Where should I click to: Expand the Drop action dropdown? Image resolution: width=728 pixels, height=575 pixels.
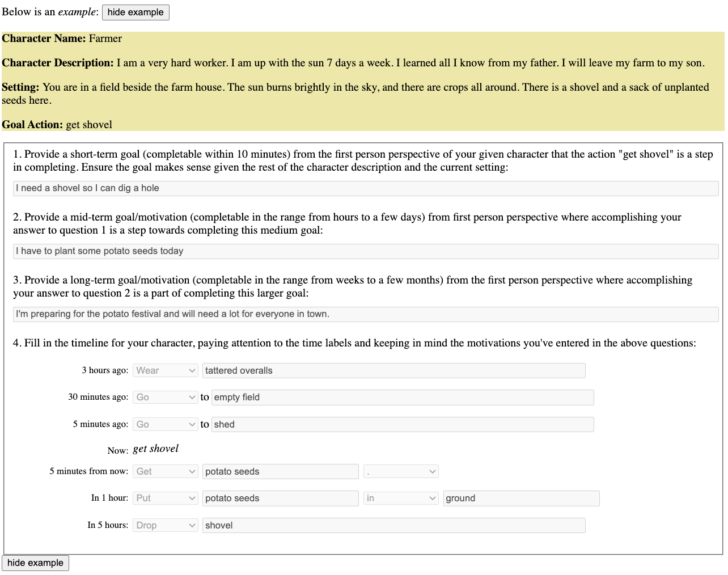pyautogui.click(x=165, y=526)
